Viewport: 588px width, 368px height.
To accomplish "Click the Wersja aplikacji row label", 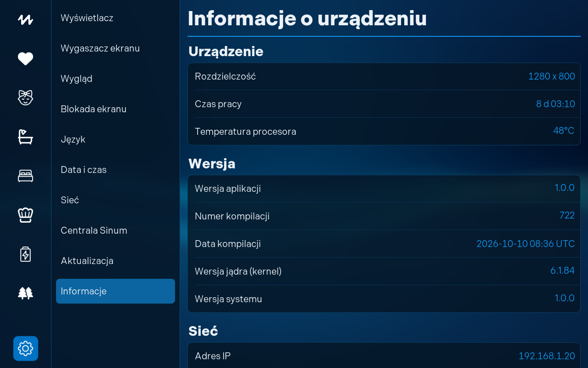I will [228, 189].
